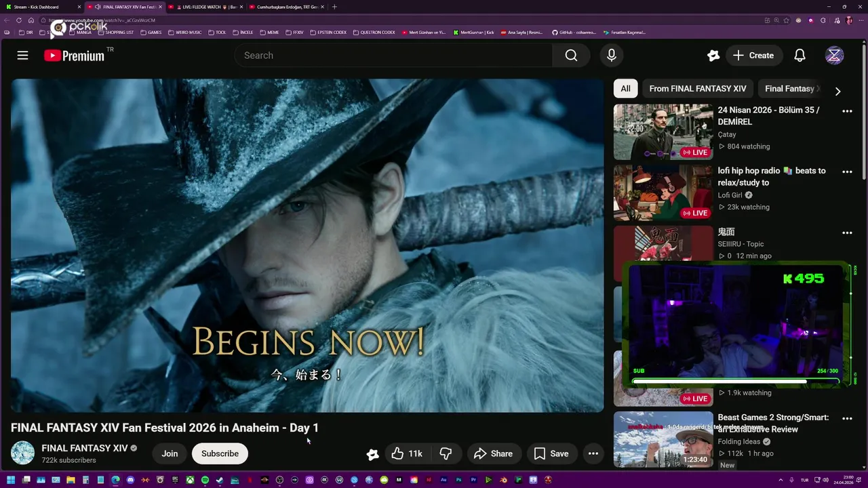Image resolution: width=868 pixels, height=488 pixels.
Task: Switch to the Cumhurbaşkanı Erdoğan tab
Action: (286, 7)
